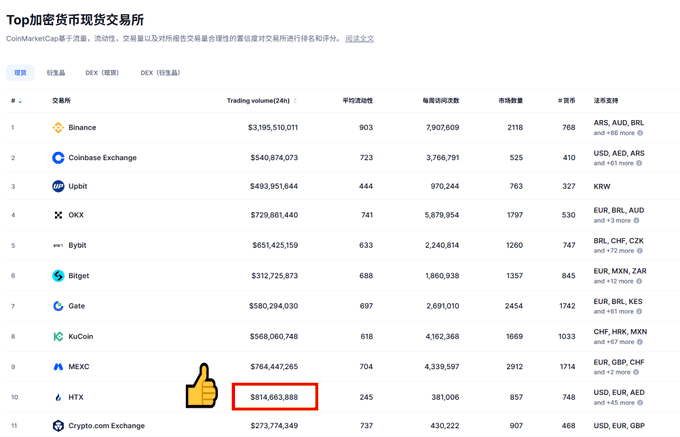680x437 pixels.
Task: Click Crypto.com volume $273,774,349
Action: (274, 426)
